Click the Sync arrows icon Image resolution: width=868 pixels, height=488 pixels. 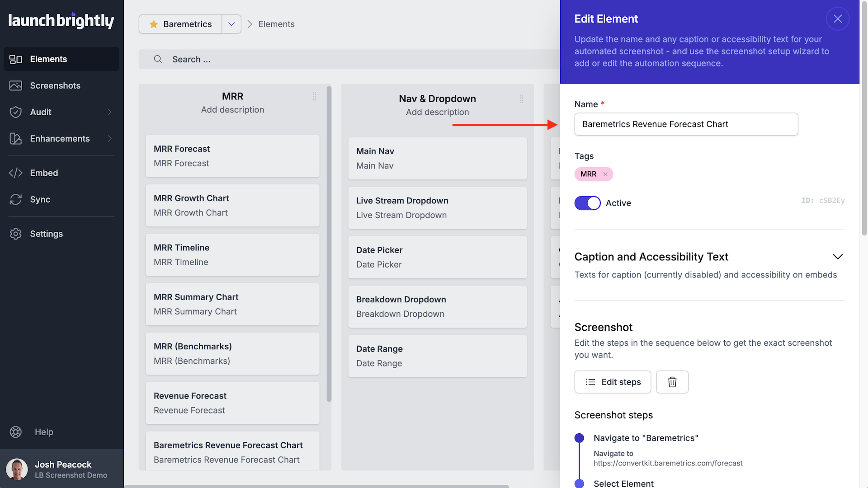16,199
